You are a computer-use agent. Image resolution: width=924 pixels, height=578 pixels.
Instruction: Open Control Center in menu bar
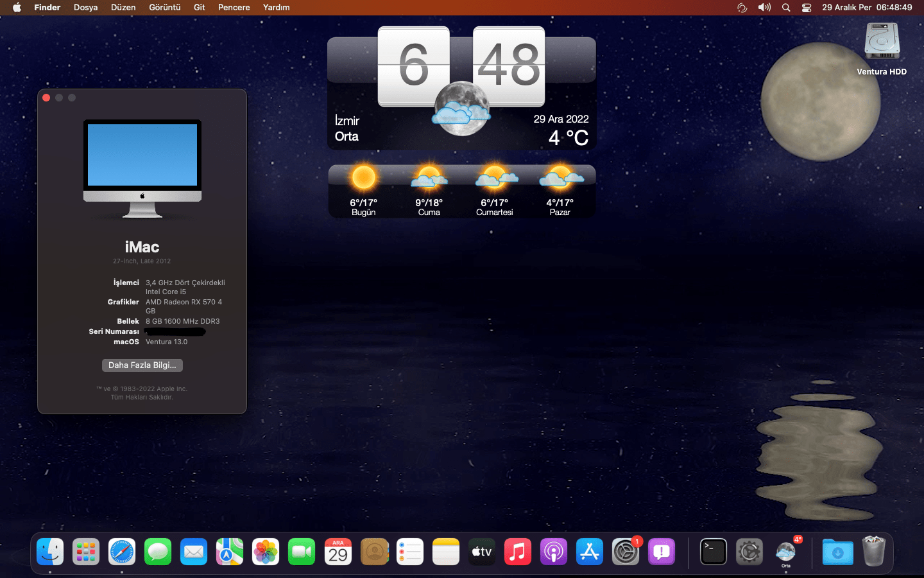click(x=807, y=8)
